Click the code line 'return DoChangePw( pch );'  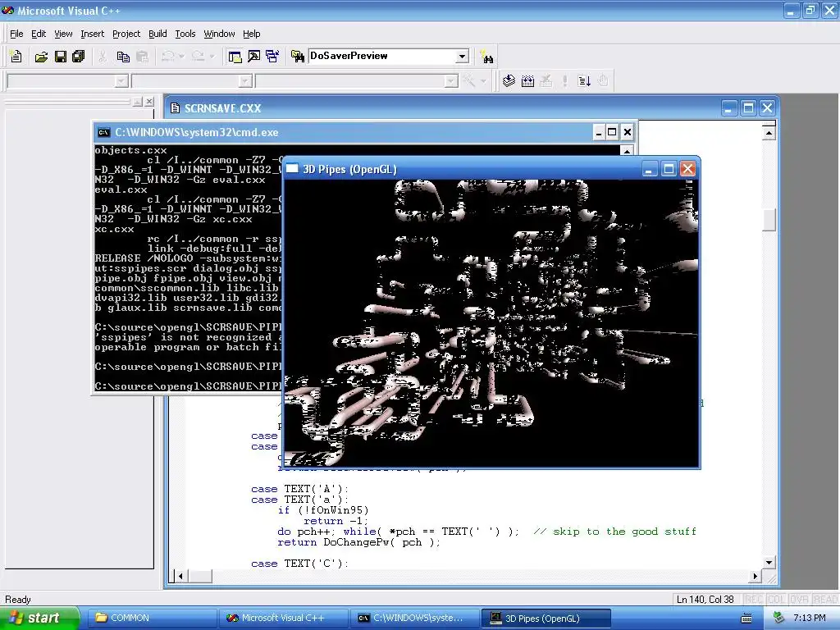358,542
